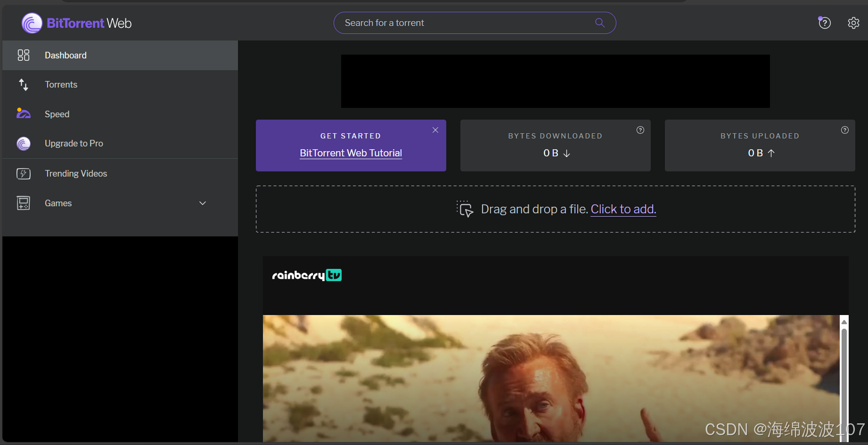Click the Games console icon

pos(24,203)
